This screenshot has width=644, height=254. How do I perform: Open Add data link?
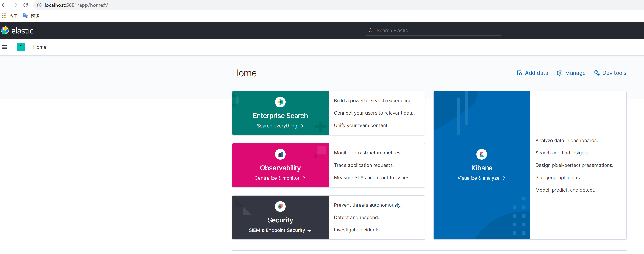pyautogui.click(x=532, y=73)
